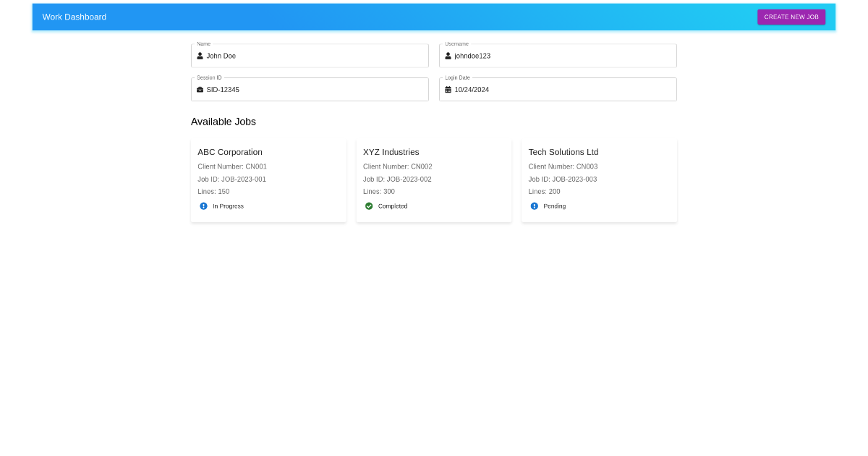Screen dimensions: 868x456
Task: Click the user icon beside johndoe123
Action: [x=448, y=56]
